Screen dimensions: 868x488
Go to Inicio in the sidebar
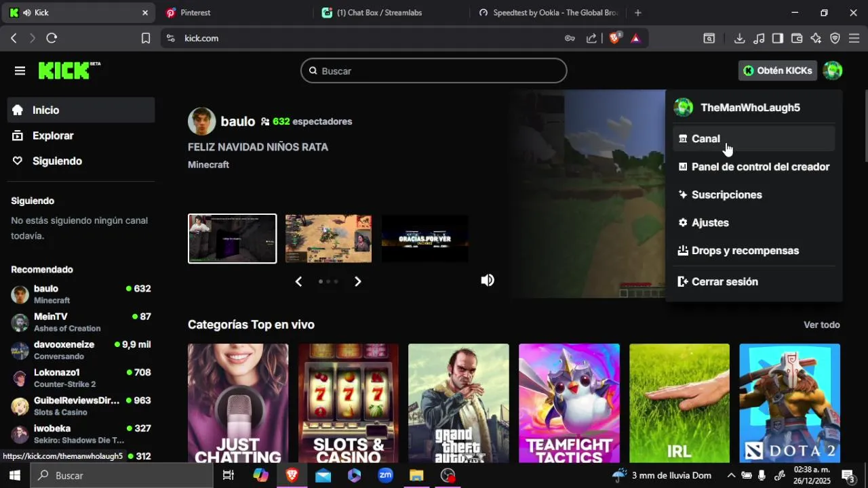(x=81, y=110)
